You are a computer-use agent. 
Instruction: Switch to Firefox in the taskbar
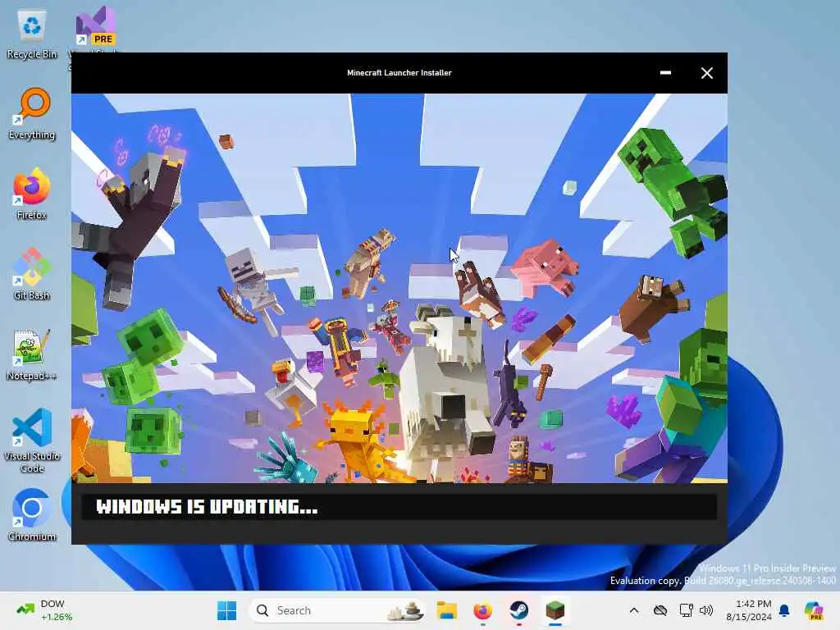482,610
